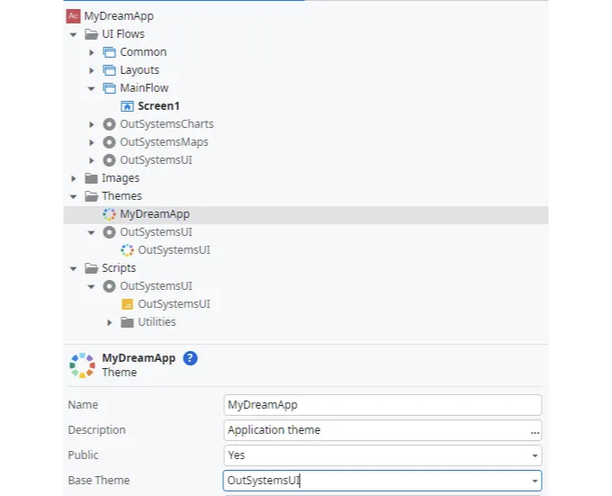Click the OutSystemsMaps reference icon
612x496 pixels.
pos(109,142)
